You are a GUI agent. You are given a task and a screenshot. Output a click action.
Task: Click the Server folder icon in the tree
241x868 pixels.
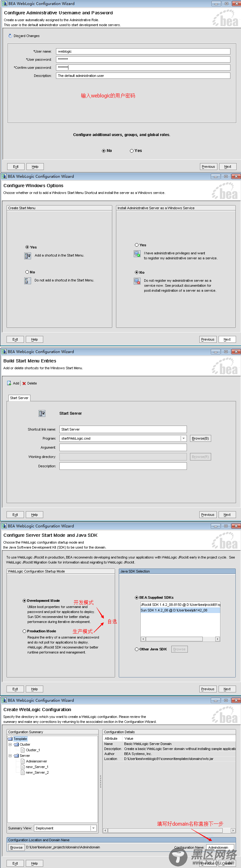[x=16, y=756]
